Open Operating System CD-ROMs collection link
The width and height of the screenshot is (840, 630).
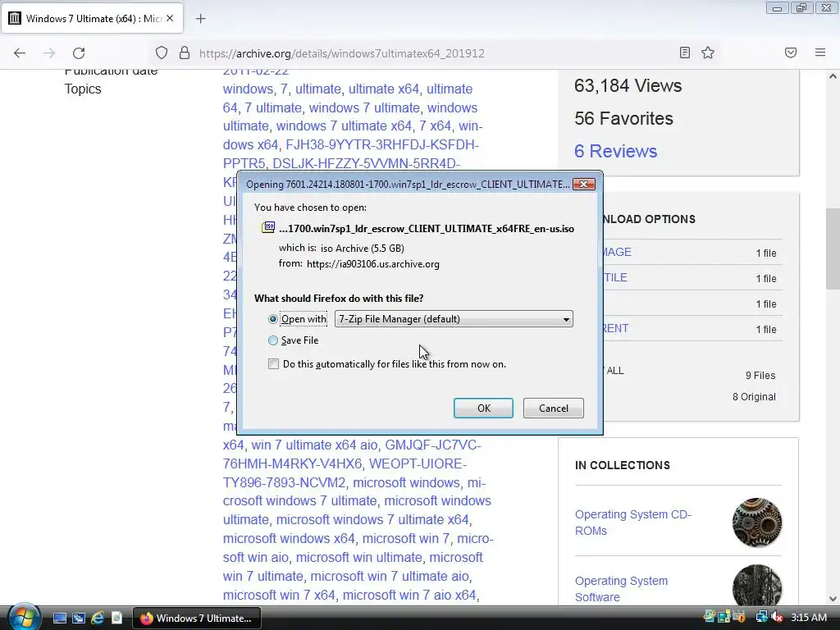point(633,523)
